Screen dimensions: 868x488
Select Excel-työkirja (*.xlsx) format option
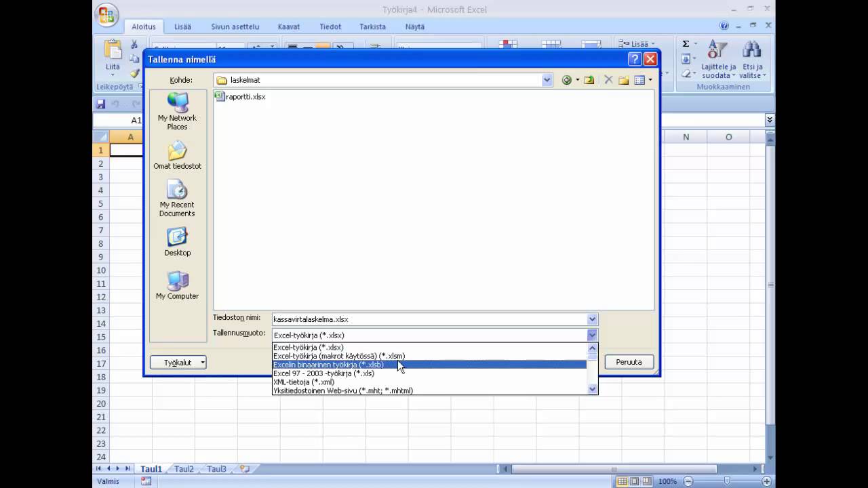pos(429,347)
